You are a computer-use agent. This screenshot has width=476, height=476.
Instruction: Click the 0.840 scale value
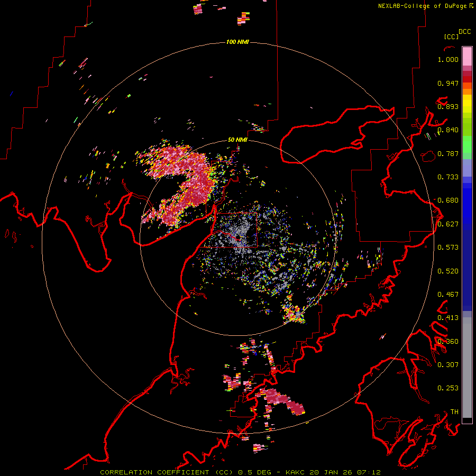click(x=448, y=130)
